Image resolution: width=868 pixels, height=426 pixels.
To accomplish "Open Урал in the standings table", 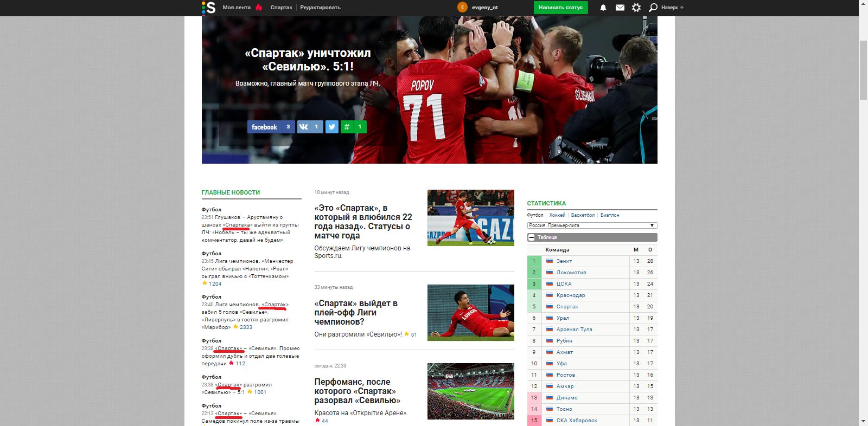I will 563,318.
